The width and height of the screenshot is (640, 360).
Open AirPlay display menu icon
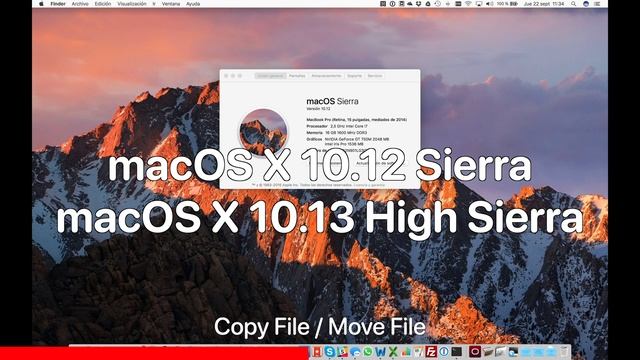tap(479, 4)
